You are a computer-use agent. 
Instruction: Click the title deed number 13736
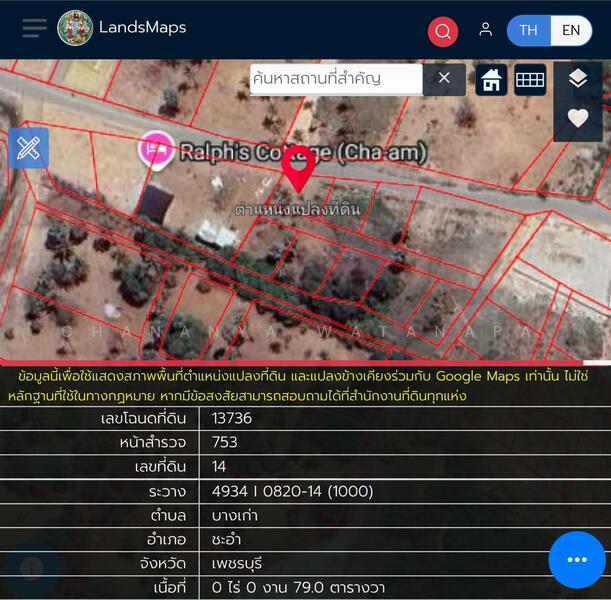232,418
